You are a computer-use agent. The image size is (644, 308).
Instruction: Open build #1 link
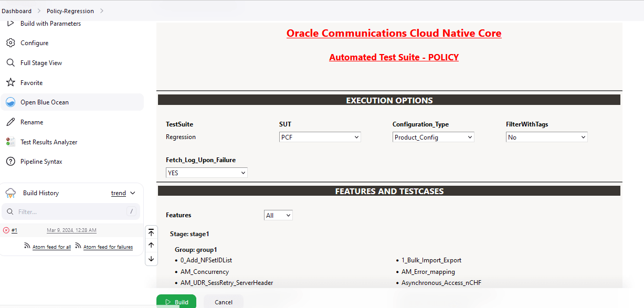14,230
